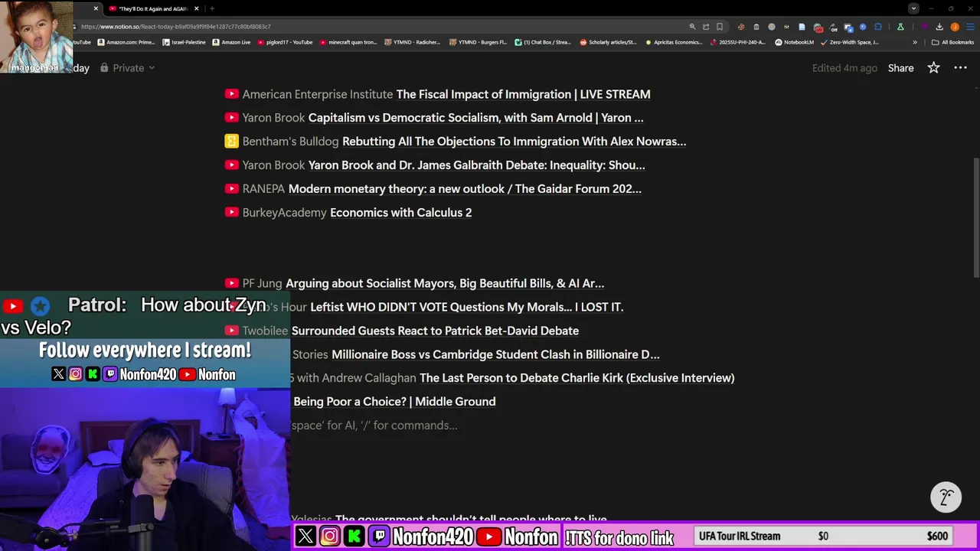Open the orange J profile avatar
The image size is (980, 551).
pos(955,27)
